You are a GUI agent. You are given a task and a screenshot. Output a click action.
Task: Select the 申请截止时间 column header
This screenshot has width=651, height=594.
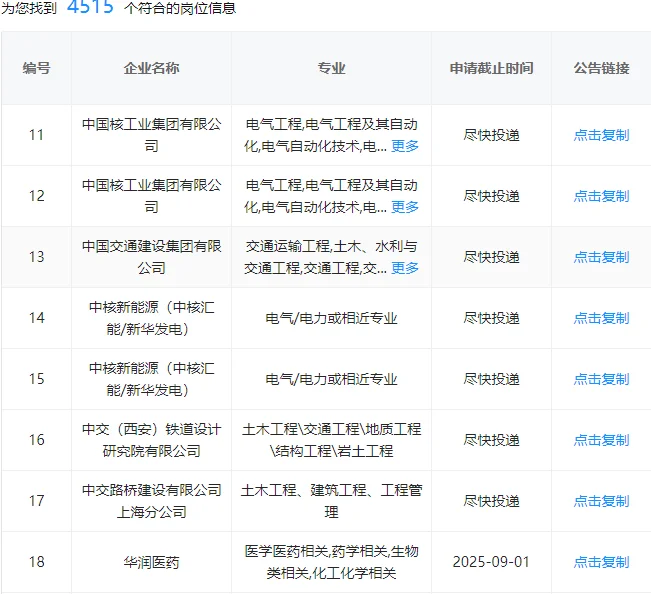pyautogui.click(x=492, y=68)
